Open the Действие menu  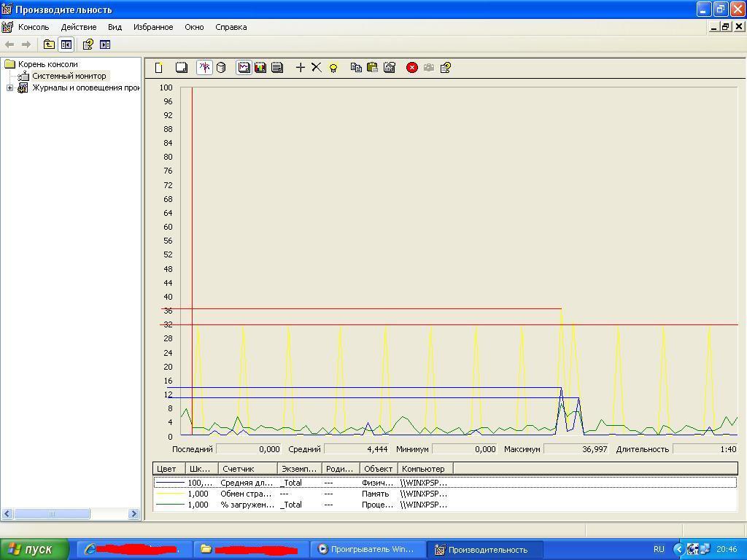click(78, 27)
